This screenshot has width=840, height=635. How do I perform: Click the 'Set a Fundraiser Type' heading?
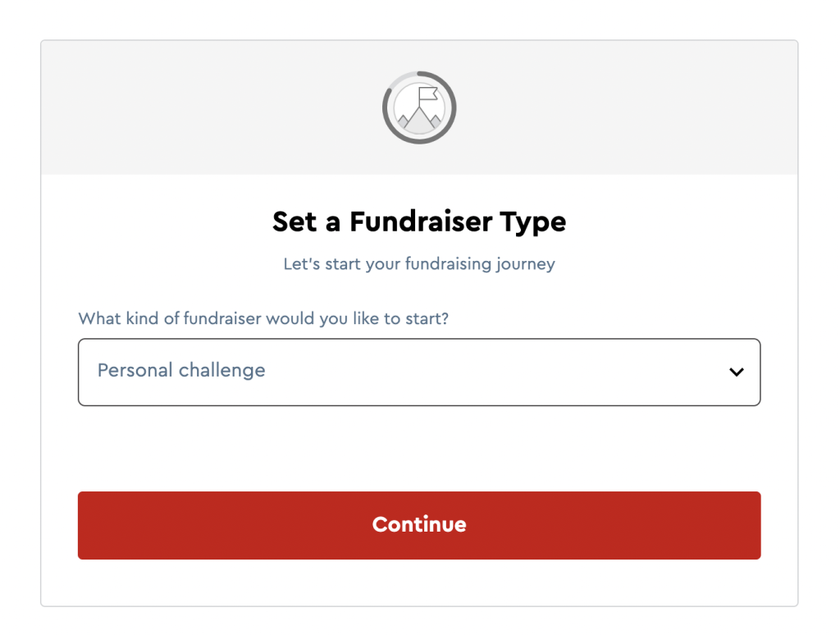click(x=419, y=222)
